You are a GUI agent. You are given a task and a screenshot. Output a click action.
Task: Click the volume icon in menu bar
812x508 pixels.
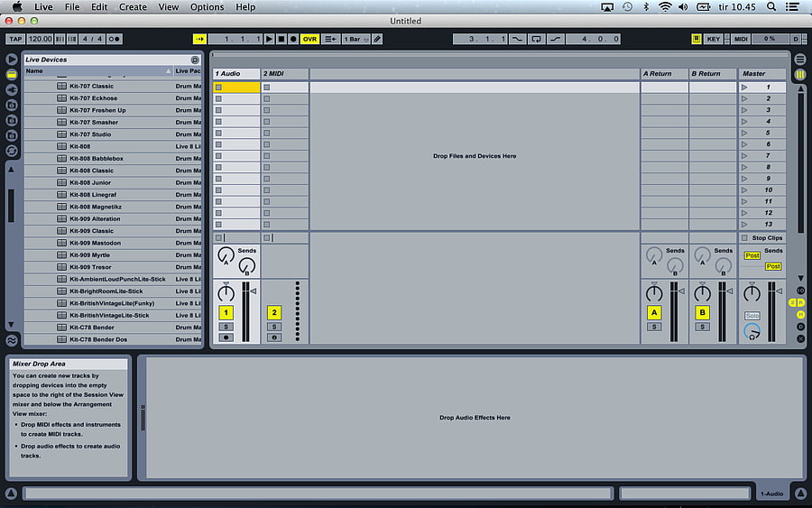tap(683, 6)
